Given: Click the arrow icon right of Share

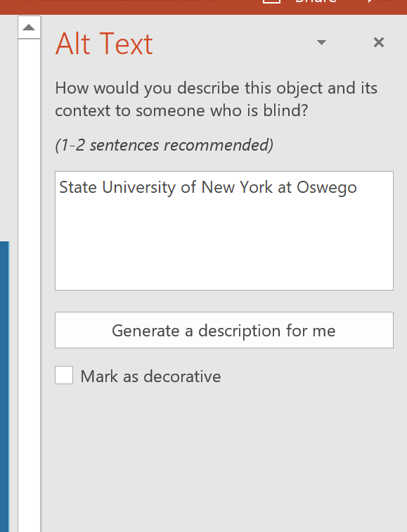Looking at the screenshot, I should 370,1.
